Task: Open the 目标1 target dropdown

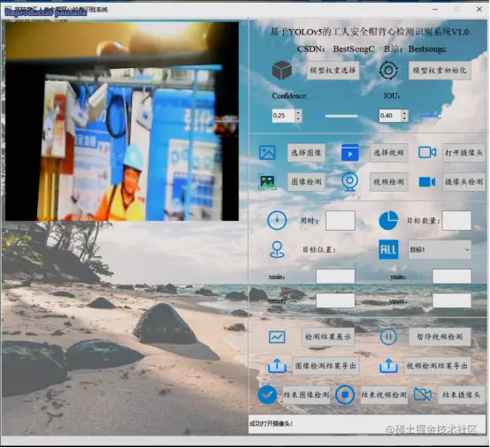Action: (440, 250)
